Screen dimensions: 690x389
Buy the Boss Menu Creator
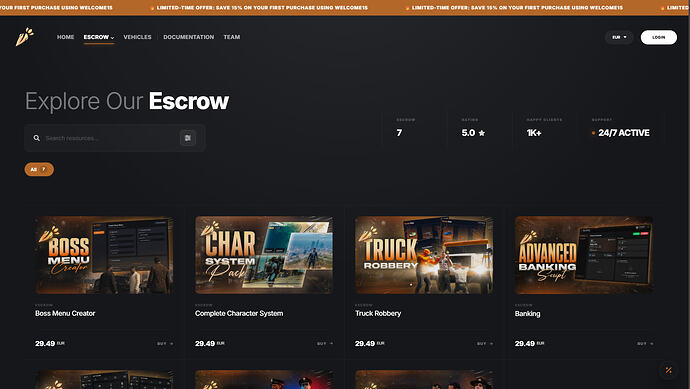(x=165, y=344)
